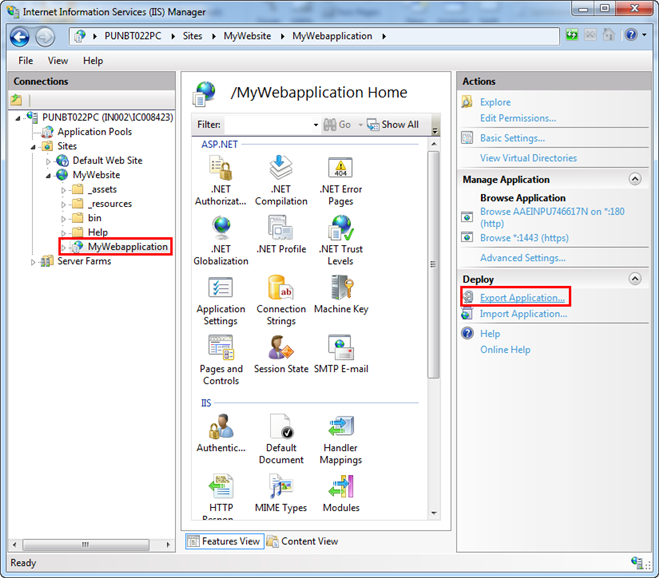
Task: Collapse the Deploy section chevron
Action: coord(634,279)
